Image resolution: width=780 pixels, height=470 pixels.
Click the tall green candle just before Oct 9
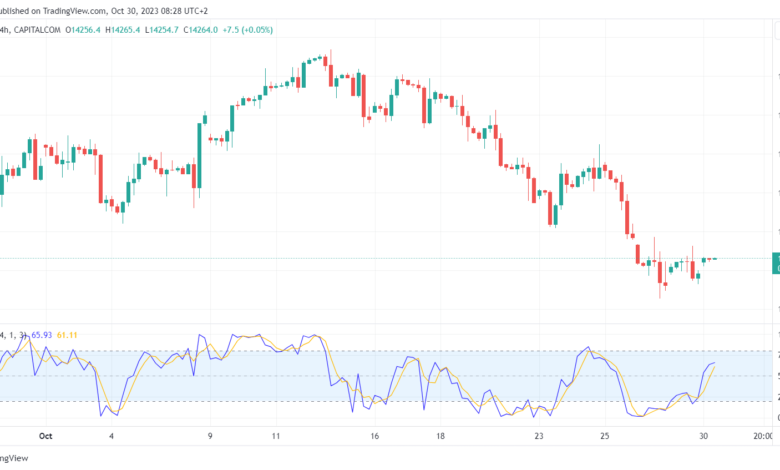pos(199,156)
